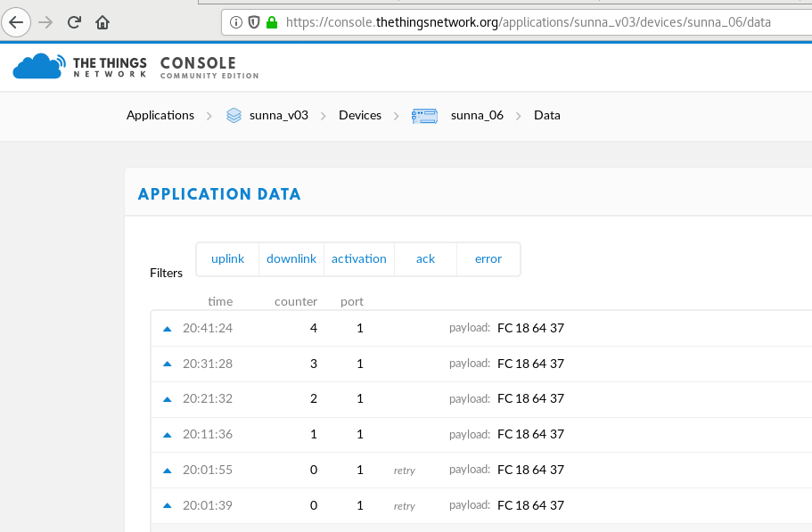Click the time column header
This screenshot has height=532, width=812.
220,302
